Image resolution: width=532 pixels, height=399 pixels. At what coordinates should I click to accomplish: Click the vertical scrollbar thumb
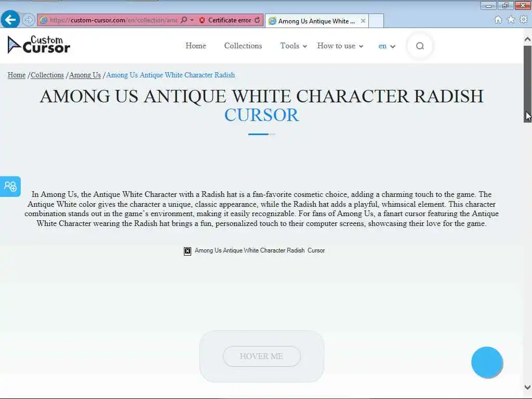pyautogui.click(x=527, y=84)
